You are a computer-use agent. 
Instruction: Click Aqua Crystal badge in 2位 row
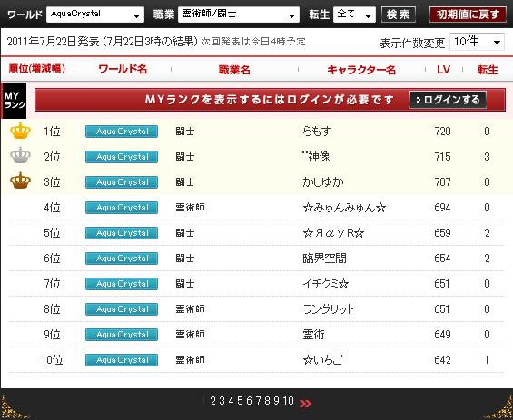pyautogui.click(x=122, y=157)
